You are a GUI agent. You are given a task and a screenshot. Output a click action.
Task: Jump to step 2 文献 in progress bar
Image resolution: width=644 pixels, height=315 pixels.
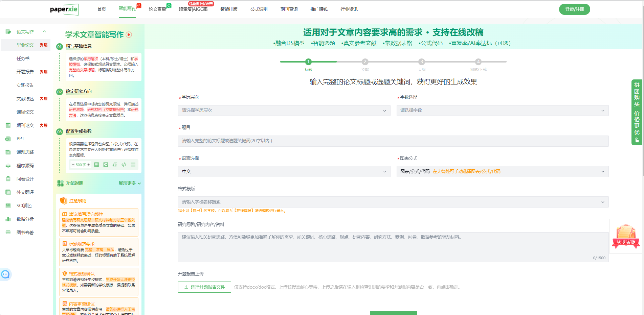365,62
